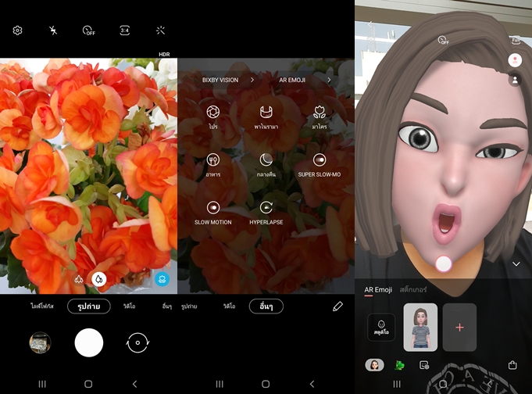This screenshot has height=394, width=532.
Task: Expand the BIXBY VISION chevron
Action: click(252, 80)
